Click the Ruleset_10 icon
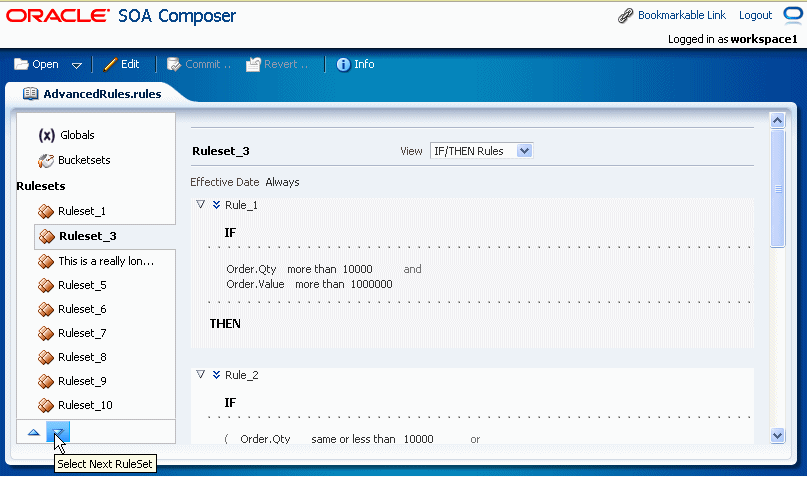 pyautogui.click(x=46, y=405)
